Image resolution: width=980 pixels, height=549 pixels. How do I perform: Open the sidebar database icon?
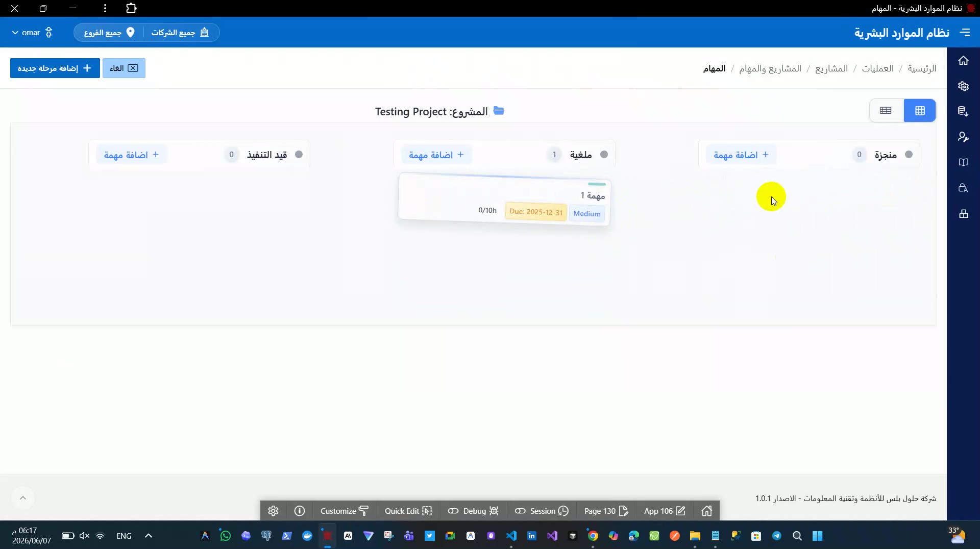963,111
